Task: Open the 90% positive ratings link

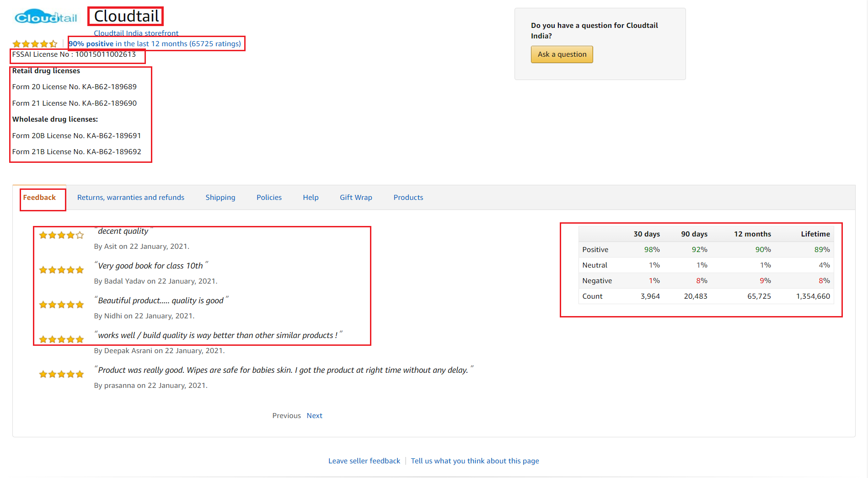Action: [155, 44]
